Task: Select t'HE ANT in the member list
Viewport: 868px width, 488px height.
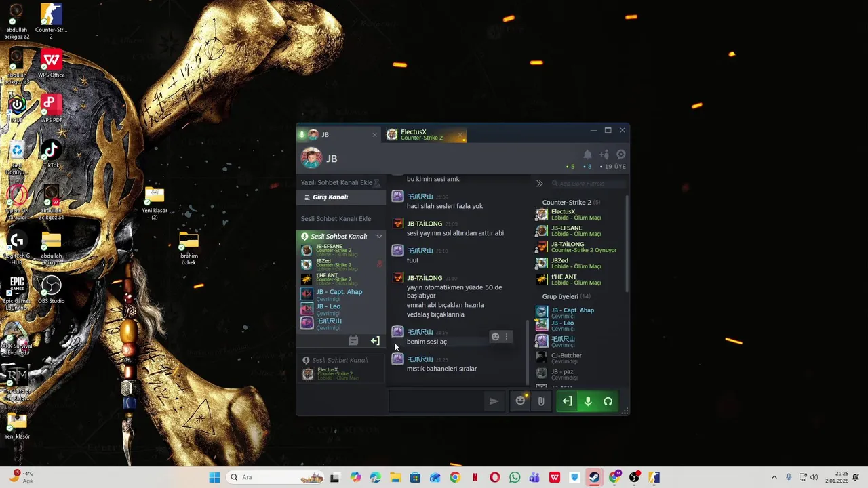Action: pyautogui.click(x=578, y=280)
